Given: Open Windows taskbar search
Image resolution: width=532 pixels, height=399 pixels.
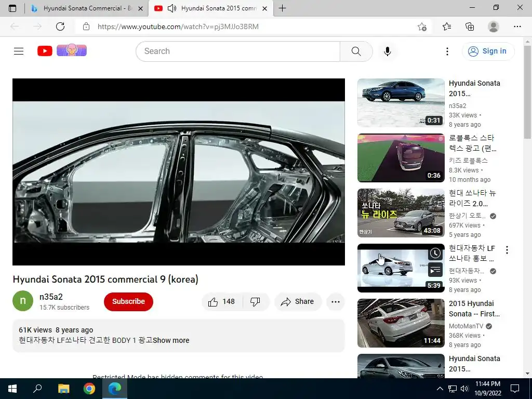Looking at the screenshot, I should (x=37, y=389).
